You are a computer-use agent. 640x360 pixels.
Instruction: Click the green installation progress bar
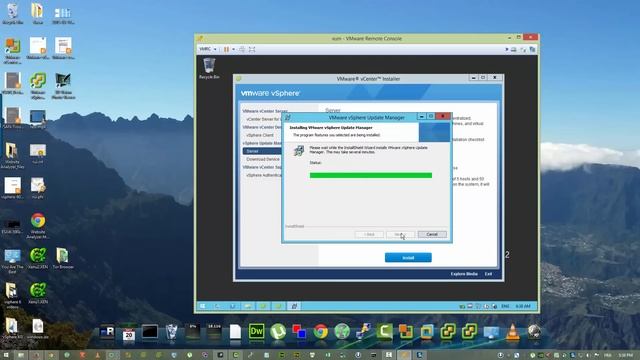371,176
